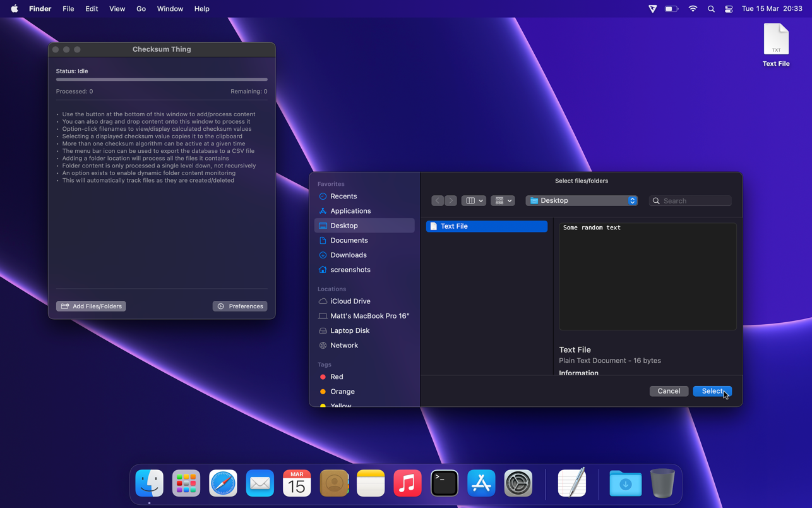Open Terminal from the Dock
This screenshot has height=508, width=812.
[445, 483]
